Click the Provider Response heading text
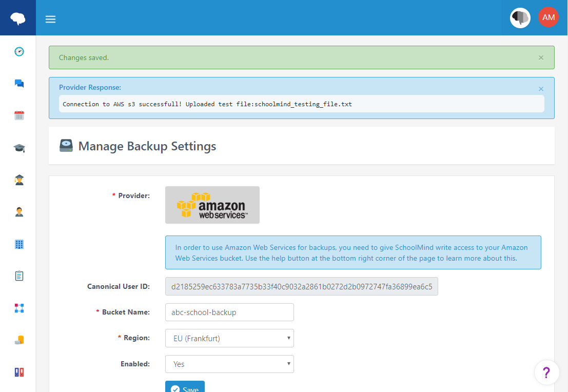Viewport: 568px width, 392px height. 90,87
